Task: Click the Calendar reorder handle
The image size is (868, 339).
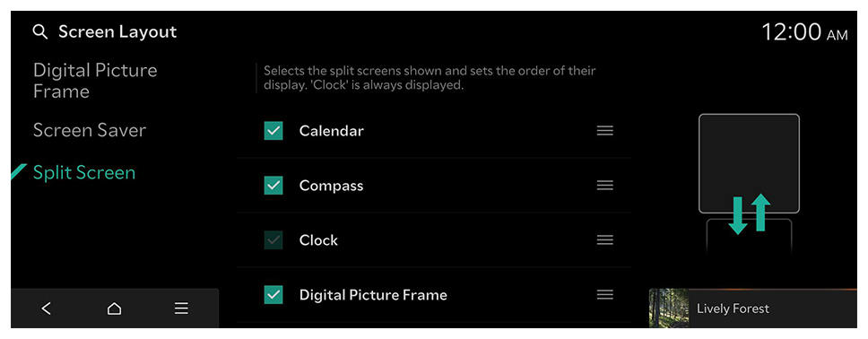Action: coord(605,131)
